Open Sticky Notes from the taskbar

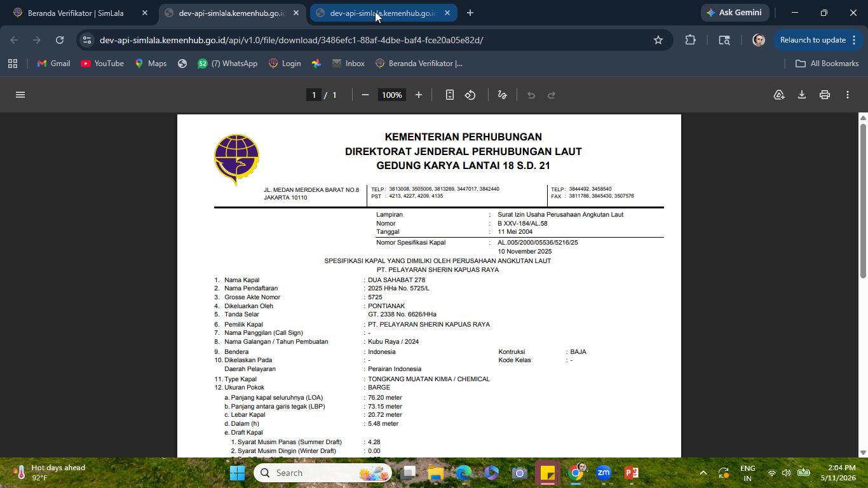pos(548,473)
